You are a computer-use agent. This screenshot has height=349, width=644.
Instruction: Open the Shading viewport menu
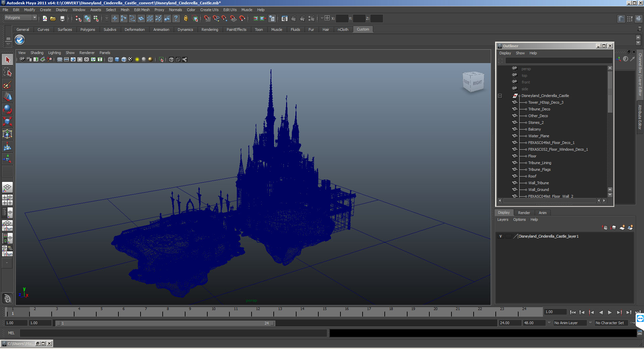[37, 53]
